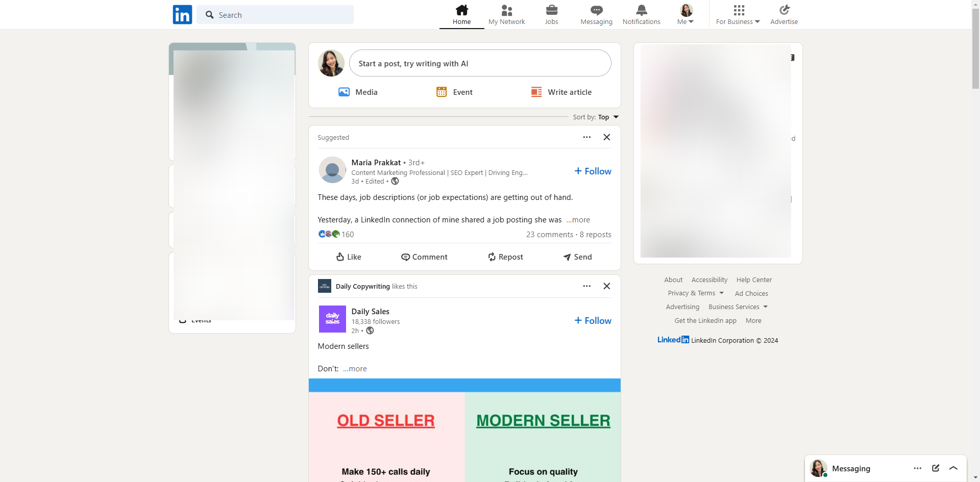Screen dimensions: 980x482
Task: Expand Privacy & Terms dropdown
Action: tap(696, 293)
